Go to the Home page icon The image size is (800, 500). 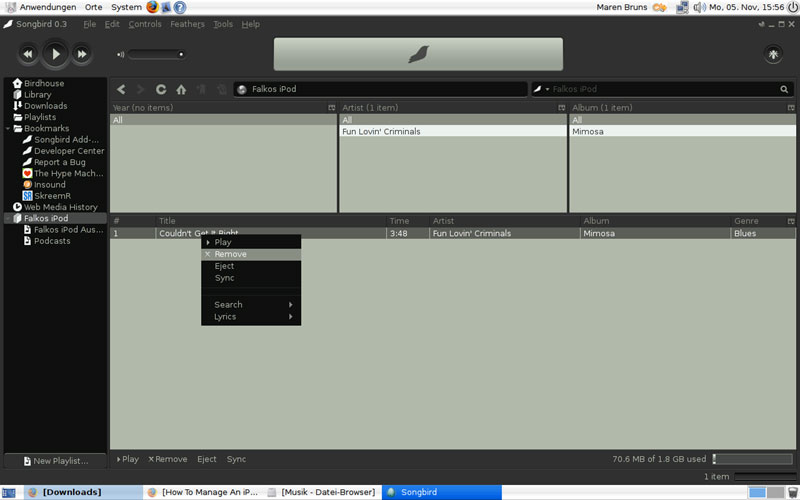click(181, 89)
